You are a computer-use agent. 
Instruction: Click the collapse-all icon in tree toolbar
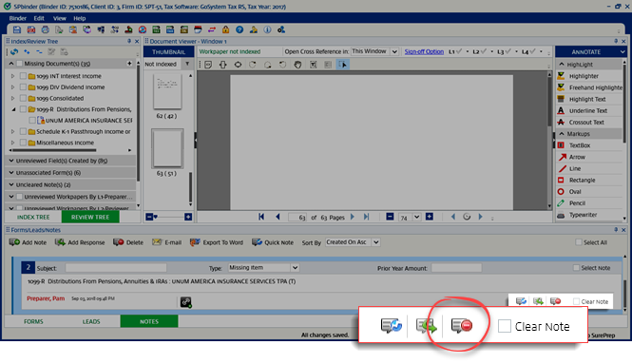[x=39, y=51]
